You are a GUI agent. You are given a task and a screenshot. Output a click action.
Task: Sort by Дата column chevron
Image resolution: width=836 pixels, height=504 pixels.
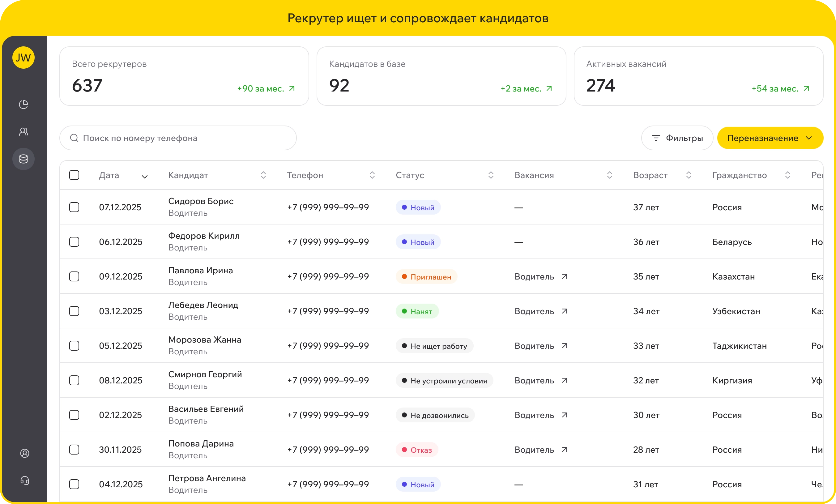(x=144, y=177)
